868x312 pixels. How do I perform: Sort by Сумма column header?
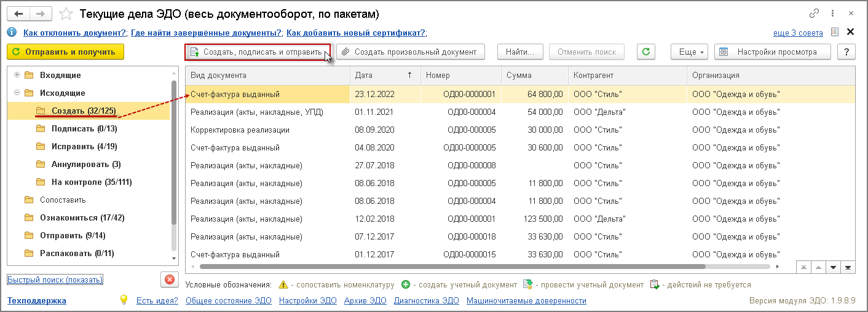coord(535,75)
